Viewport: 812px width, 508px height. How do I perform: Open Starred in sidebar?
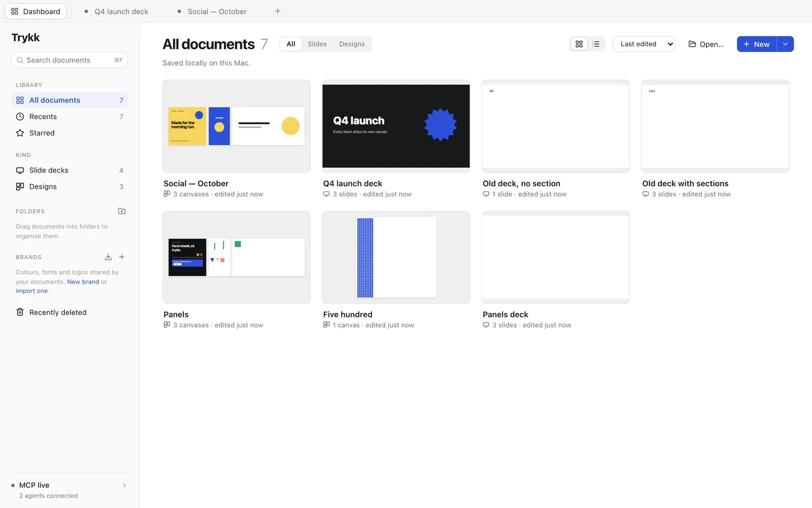70,133
